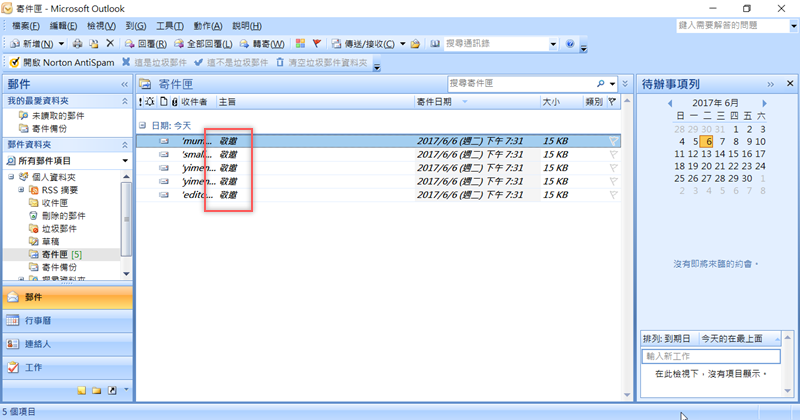This screenshot has width=800, height=420.
Task: Open the 編輯(E) menu
Action: point(63,26)
